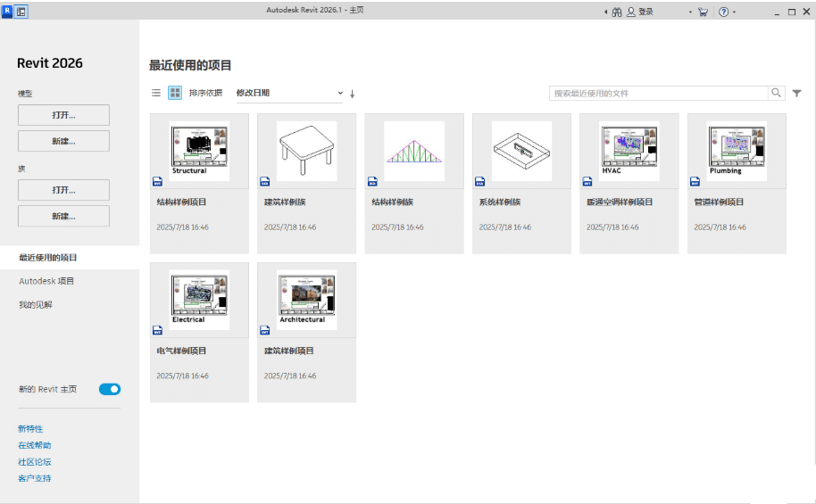Select the grid thumbnail view icon
The width and height of the screenshot is (816, 504).
175,93
